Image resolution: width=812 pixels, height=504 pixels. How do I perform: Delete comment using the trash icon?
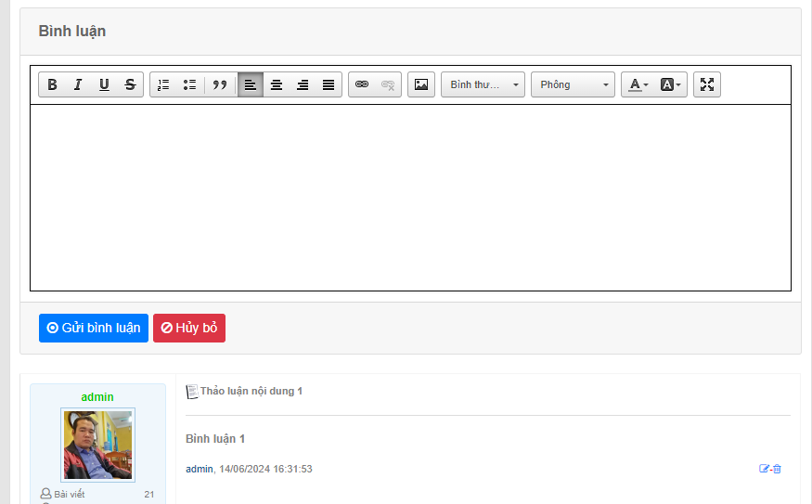point(778,469)
